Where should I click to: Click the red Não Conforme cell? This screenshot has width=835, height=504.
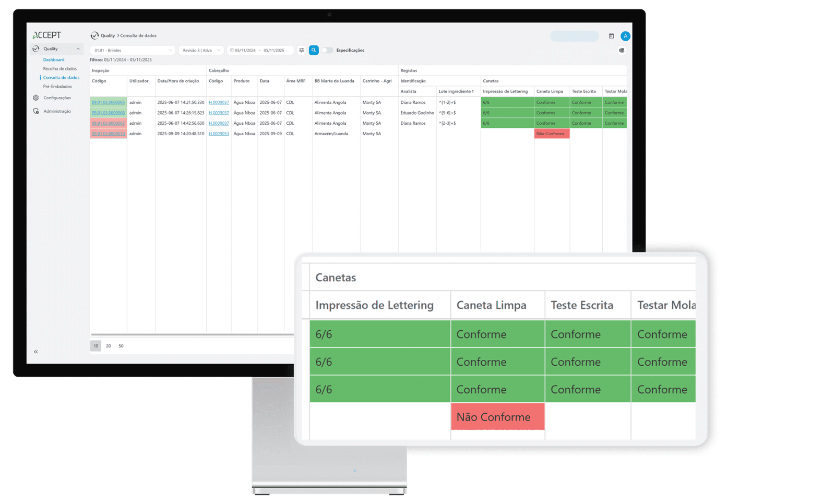497,417
